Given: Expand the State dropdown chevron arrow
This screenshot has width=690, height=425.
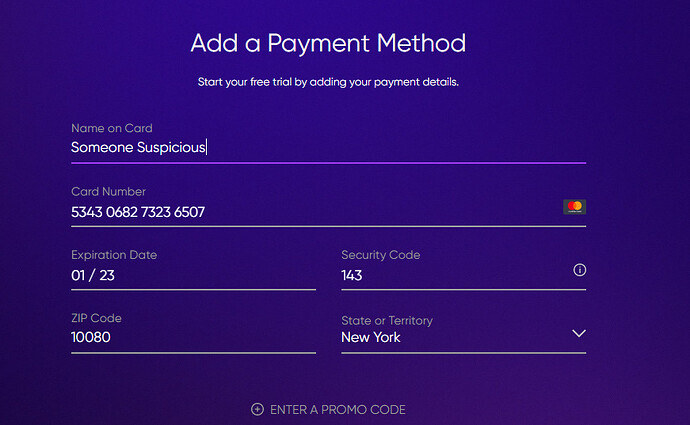Looking at the screenshot, I should click(x=578, y=334).
